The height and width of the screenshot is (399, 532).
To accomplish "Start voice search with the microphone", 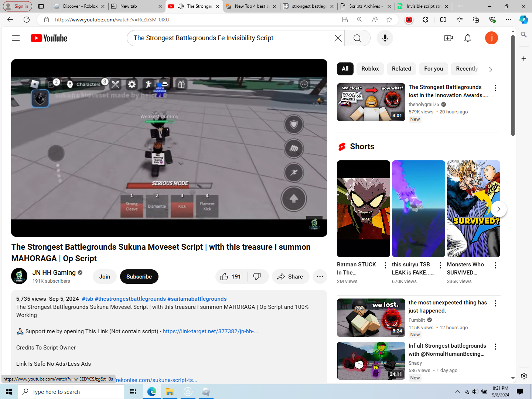I will coord(385,38).
